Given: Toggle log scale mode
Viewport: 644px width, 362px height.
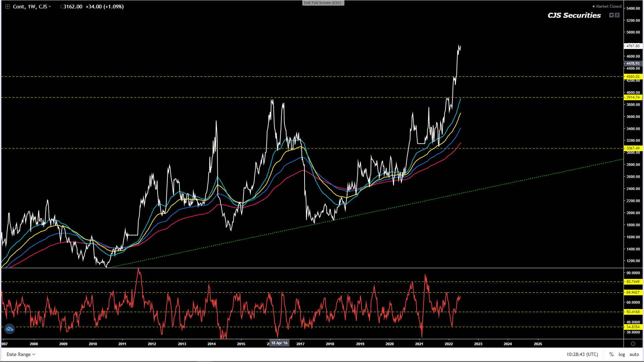Looking at the screenshot, I should coord(622,354).
